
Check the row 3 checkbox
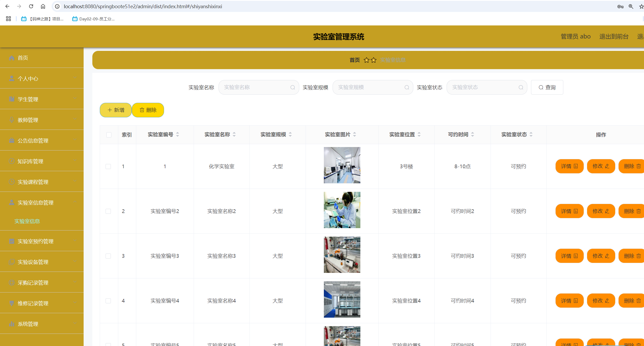[108, 256]
